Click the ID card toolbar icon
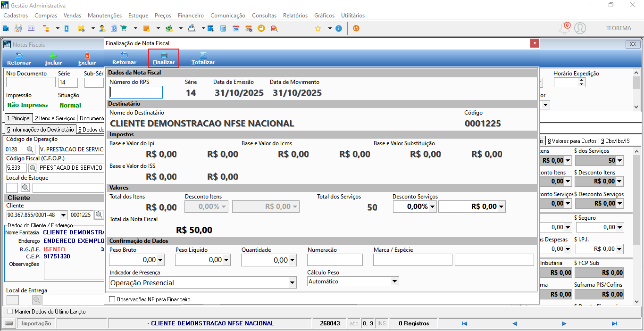This screenshot has width=644, height=331. [31, 28]
